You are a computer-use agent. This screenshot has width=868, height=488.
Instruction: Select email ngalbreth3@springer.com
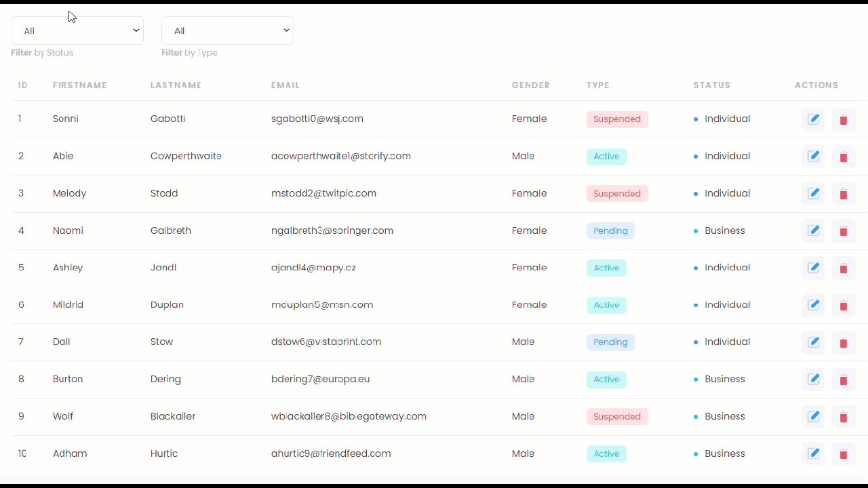point(332,231)
